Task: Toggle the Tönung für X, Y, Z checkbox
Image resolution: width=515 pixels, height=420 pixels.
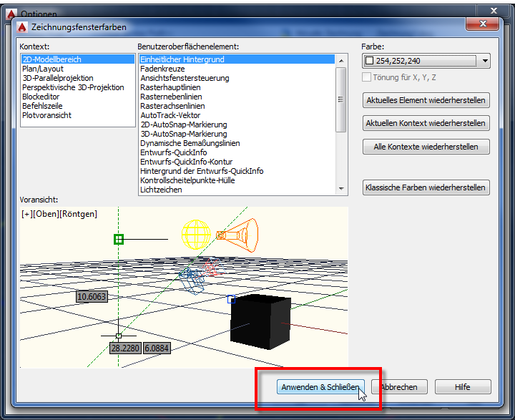Action: [368, 77]
